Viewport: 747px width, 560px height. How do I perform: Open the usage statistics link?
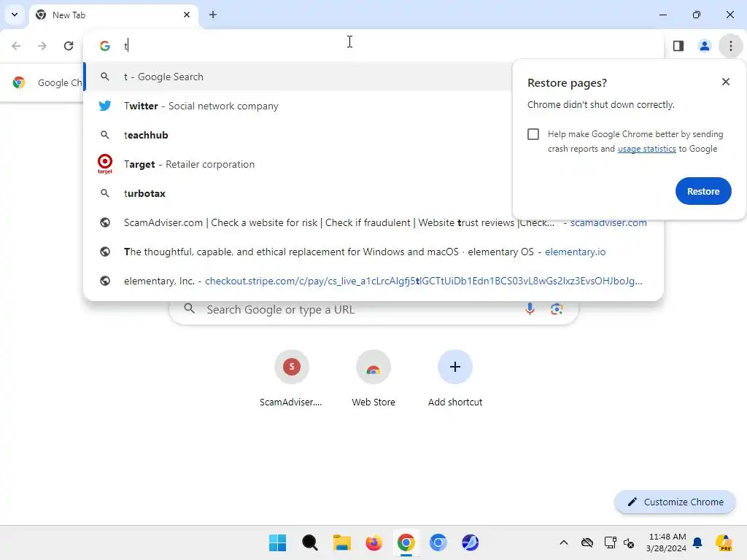point(646,149)
